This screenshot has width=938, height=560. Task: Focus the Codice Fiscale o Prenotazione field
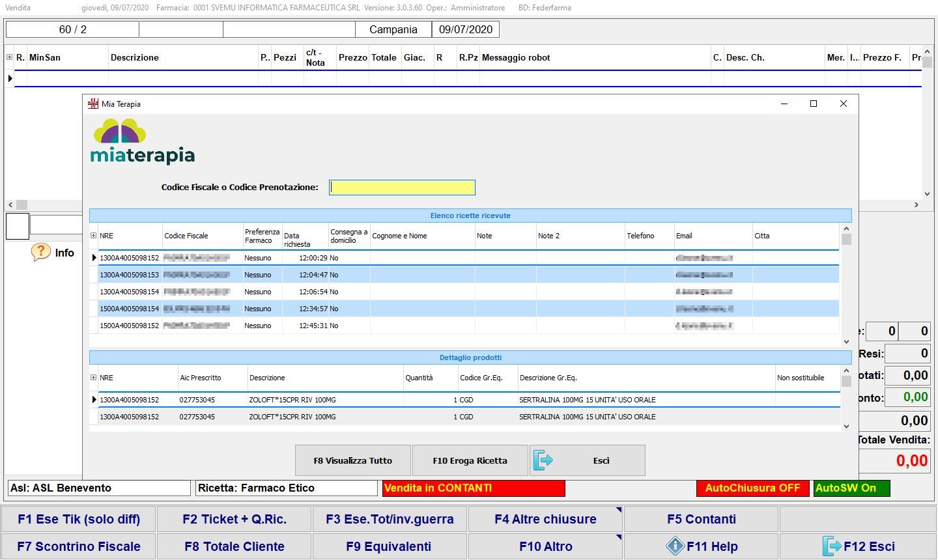tap(402, 188)
